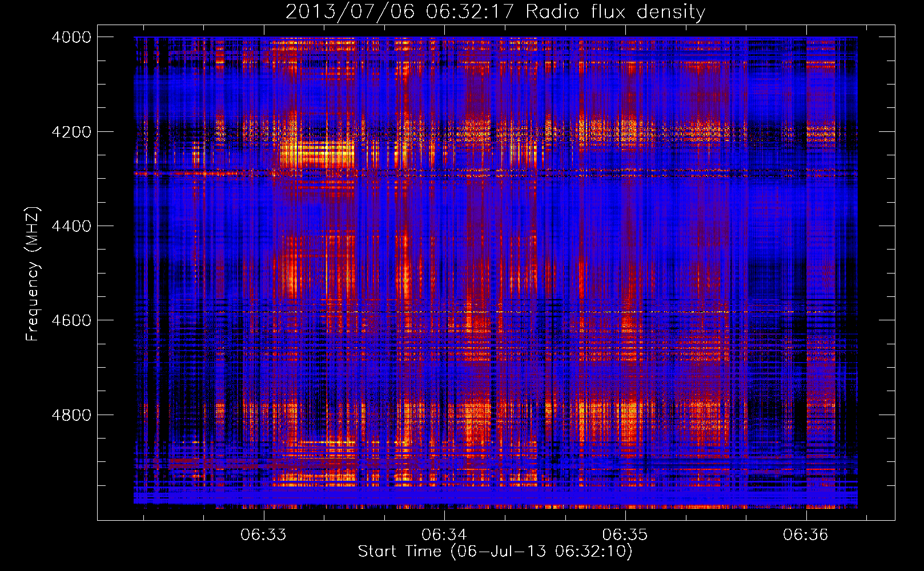Viewport: 924px width, 571px height.
Task: Click the 'Start Time (06-Jul-13 06:32:10)' axis title
Action: [x=495, y=552]
